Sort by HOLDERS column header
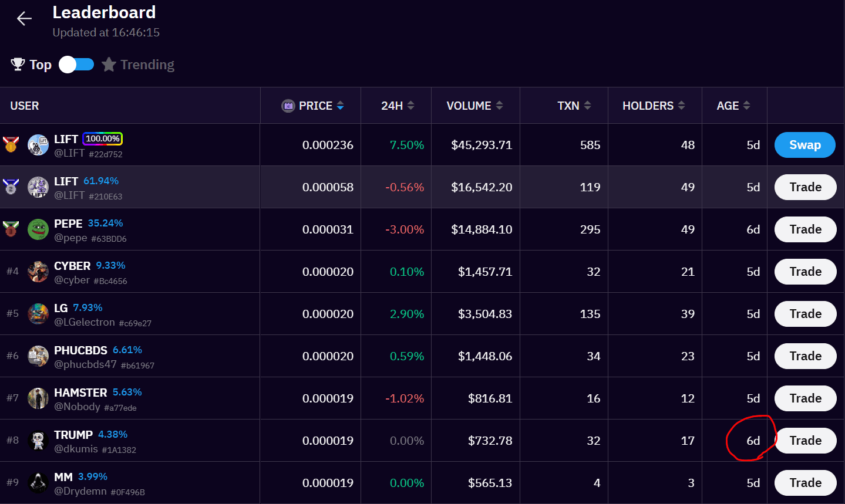This screenshot has width=845, height=504. point(654,106)
